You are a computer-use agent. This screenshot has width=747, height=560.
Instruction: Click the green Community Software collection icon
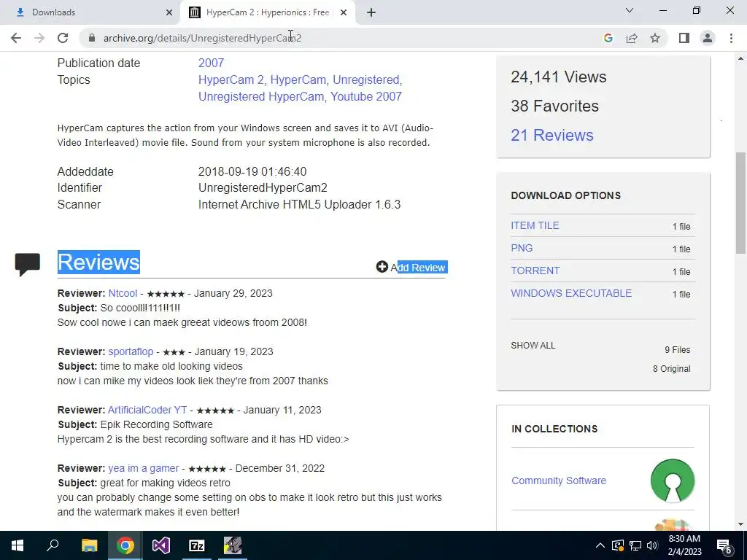673,481
